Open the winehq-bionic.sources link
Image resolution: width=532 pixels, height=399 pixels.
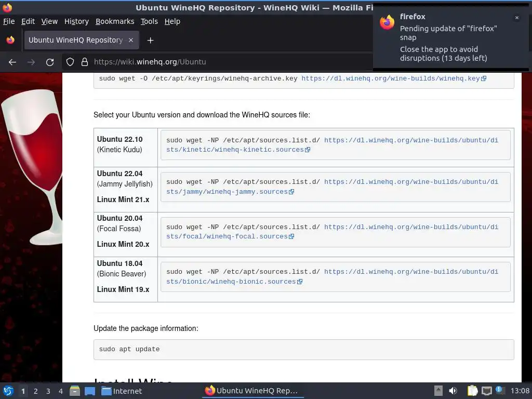[332, 276]
